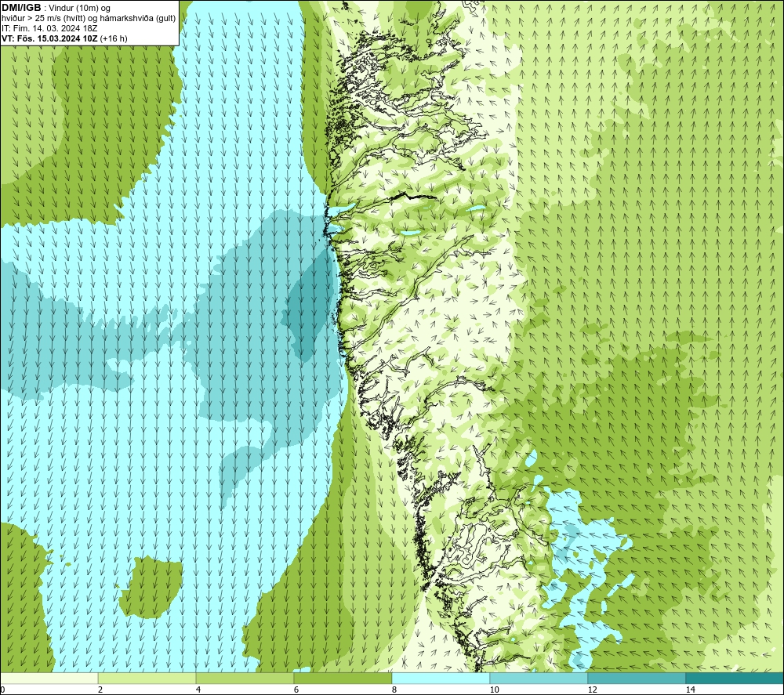Click the '10' colour scale label
The height and width of the screenshot is (695, 784).
coord(494,690)
